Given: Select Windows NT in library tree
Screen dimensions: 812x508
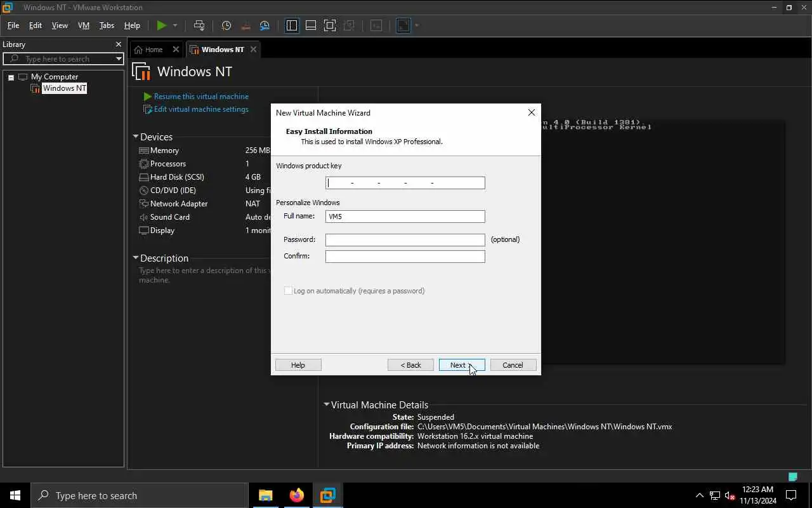Looking at the screenshot, I should [64, 88].
